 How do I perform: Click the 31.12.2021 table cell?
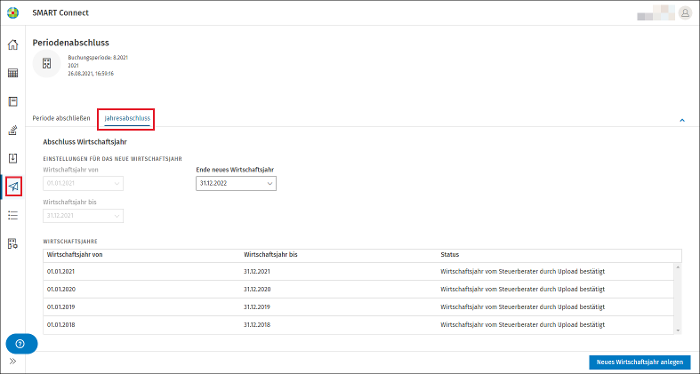[257, 271]
